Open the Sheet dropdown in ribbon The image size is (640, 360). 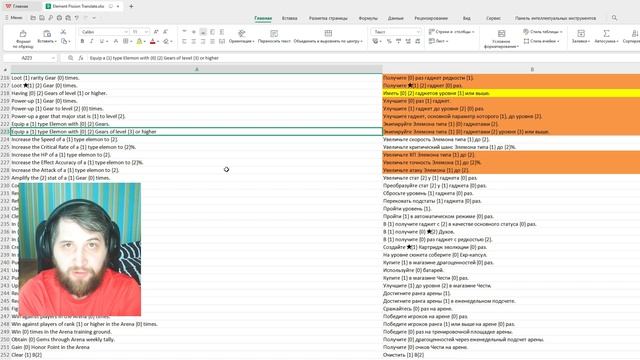pyautogui.click(x=438, y=41)
